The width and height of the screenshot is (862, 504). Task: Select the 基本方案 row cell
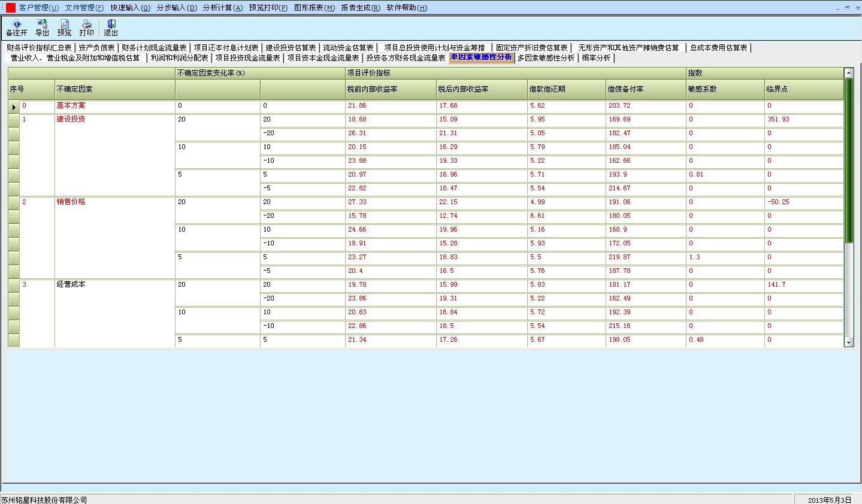tap(114, 106)
